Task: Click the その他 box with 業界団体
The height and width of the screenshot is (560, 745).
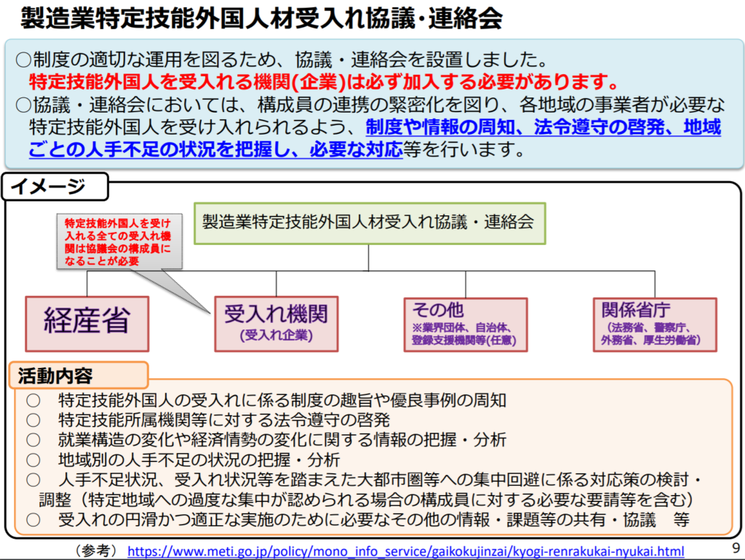Action: point(466,325)
